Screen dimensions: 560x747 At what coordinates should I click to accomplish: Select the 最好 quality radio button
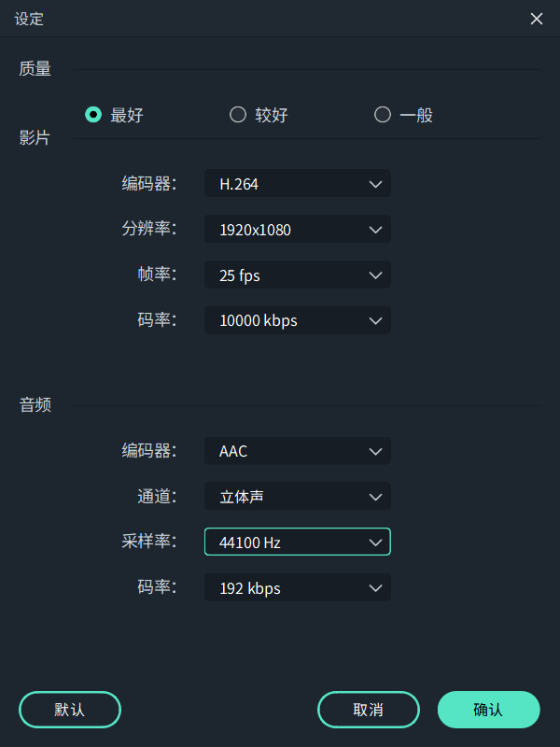pyautogui.click(x=93, y=114)
